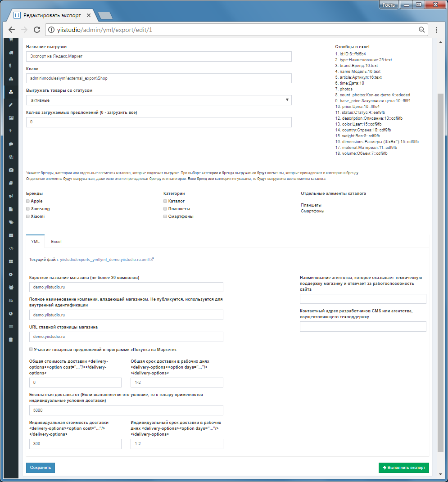Open the truck delivery sidebar icon
Screen dimensions: 448x482
tap(11, 53)
